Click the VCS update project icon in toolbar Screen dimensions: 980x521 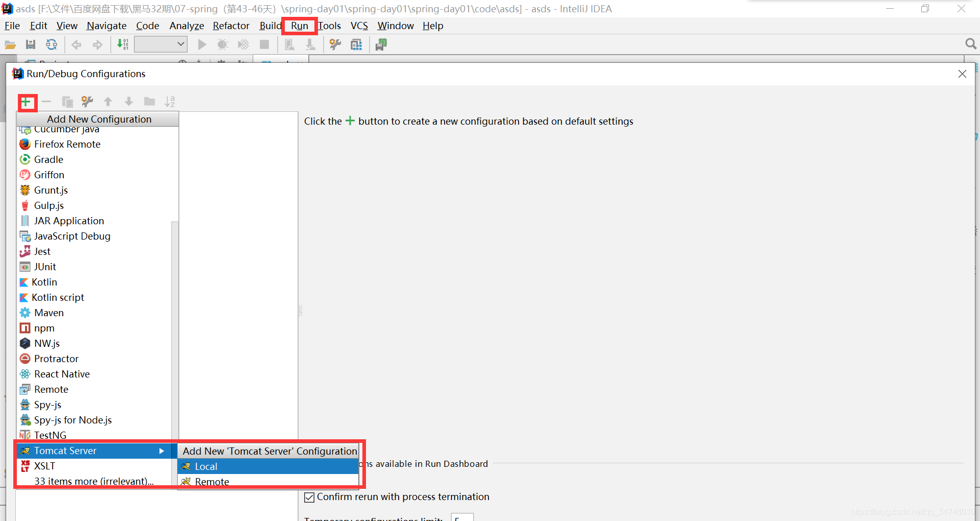click(x=289, y=45)
